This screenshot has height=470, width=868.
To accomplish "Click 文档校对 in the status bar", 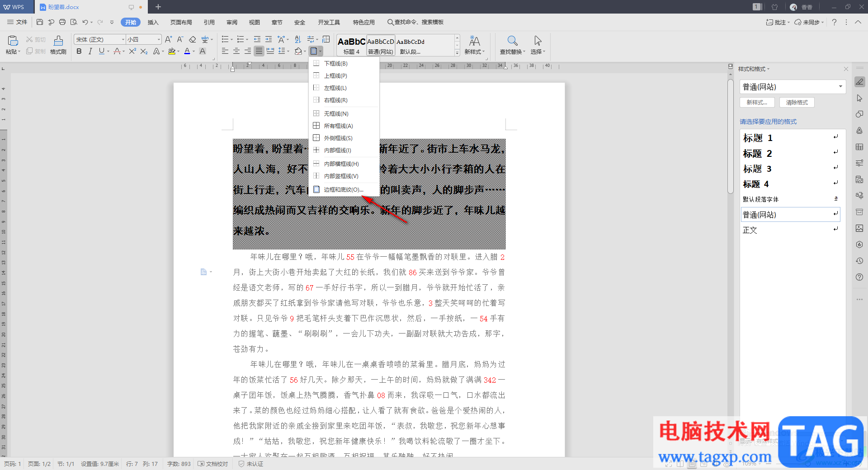I will pos(213,464).
